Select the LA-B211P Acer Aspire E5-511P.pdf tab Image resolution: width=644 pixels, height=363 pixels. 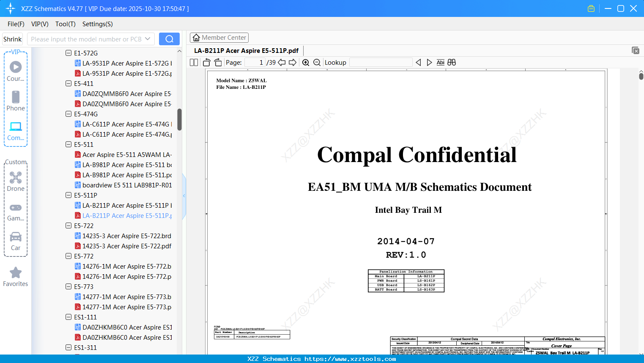[246, 51]
